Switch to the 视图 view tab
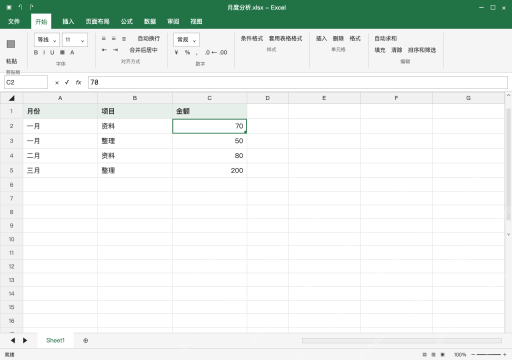Viewport: 512px width, 360px height. (196, 21)
